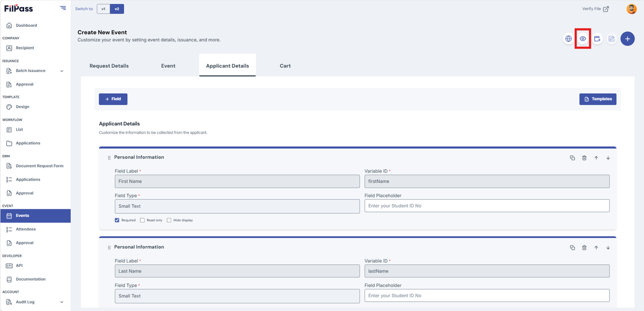Screen dimensions: 644x311
Task: Duplicate the Last Name field card
Action: [x=572, y=248]
